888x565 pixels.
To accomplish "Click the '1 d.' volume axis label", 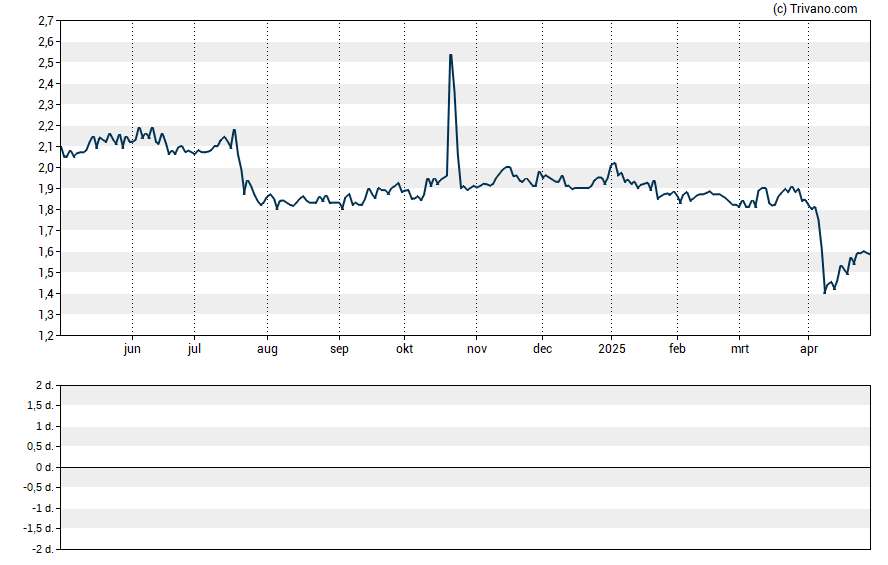I will pos(45,426).
